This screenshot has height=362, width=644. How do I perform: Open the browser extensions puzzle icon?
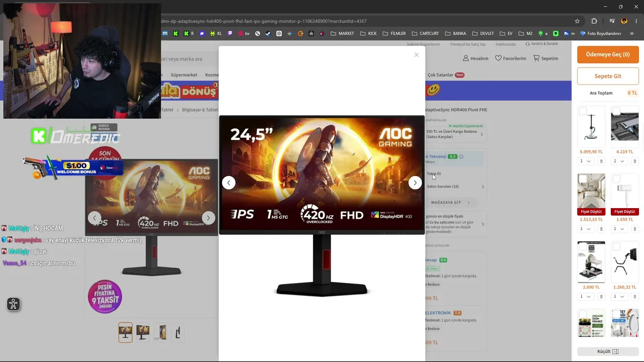point(594,21)
